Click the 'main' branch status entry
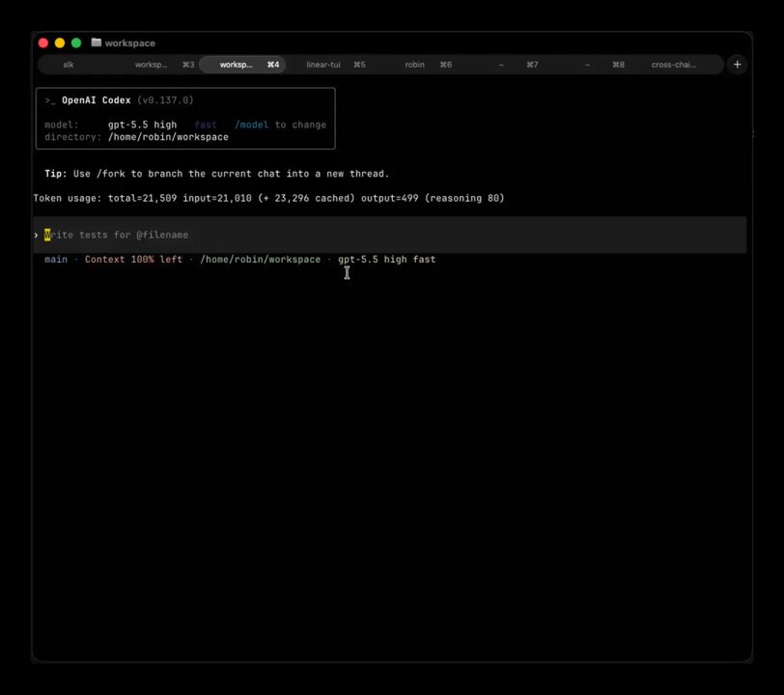Viewport: 784px width, 695px height. pyautogui.click(x=55, y=260)
